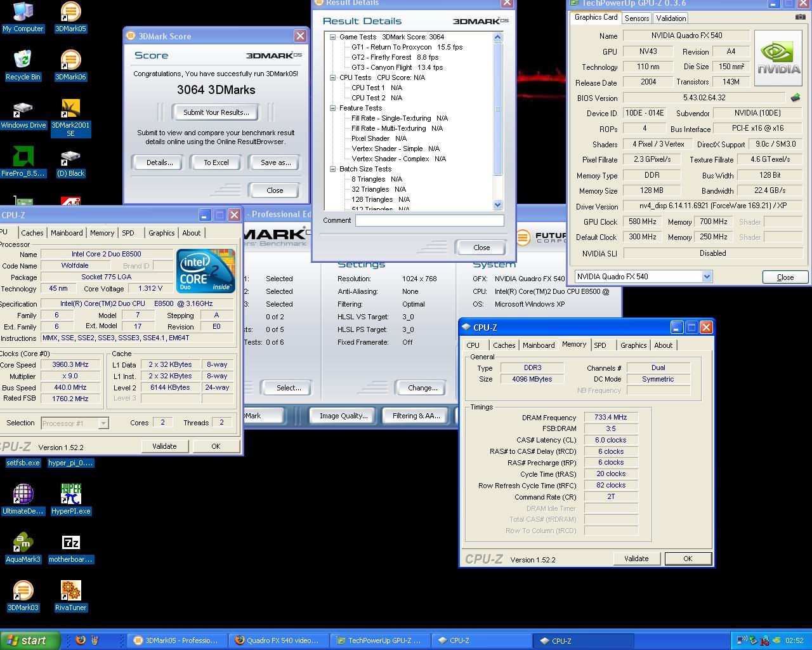The image size is (812, 650).
Task: Click Save as button in 3DMark Score
Action: 275,162
